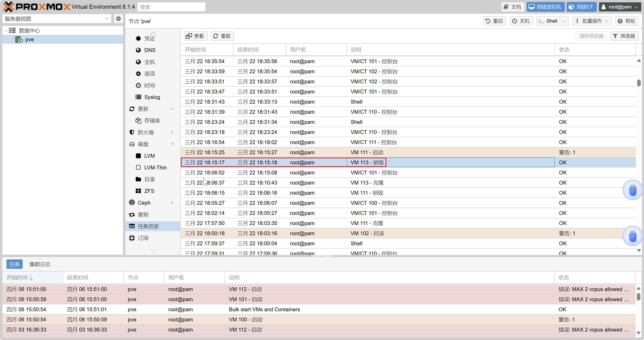Open the Shell button dropdown arrow
644x340 pixels.
[x=564, y=21]
